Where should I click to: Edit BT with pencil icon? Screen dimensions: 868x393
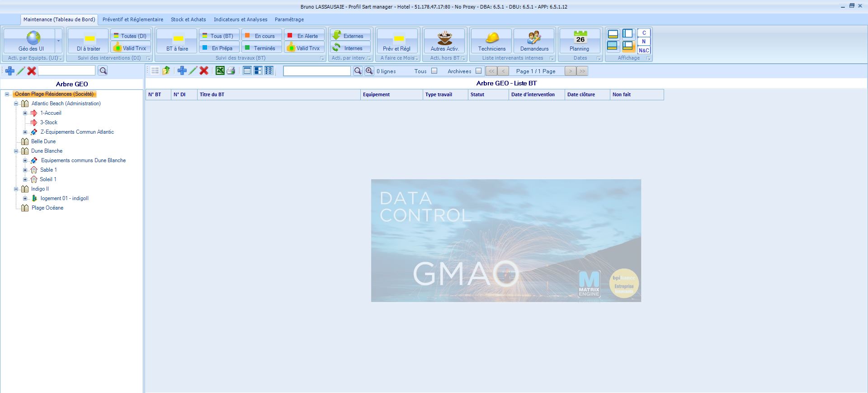(193, 70)
